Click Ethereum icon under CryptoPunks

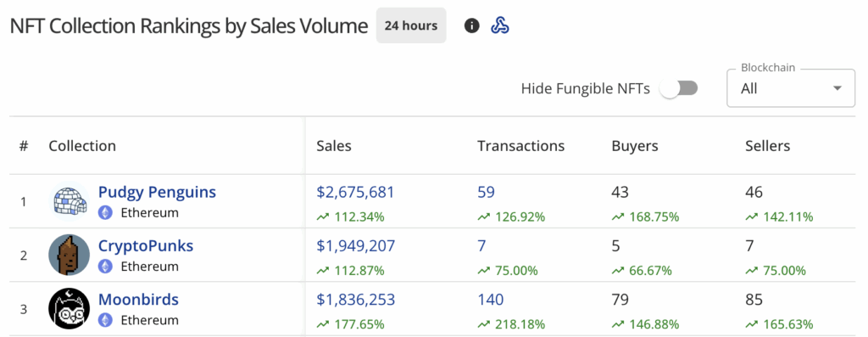click(x=105, y=267)
